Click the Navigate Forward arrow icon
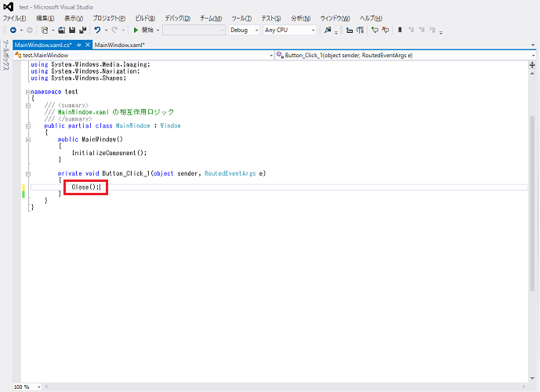This screenshot has height=392, width=540. pos(30,31)
